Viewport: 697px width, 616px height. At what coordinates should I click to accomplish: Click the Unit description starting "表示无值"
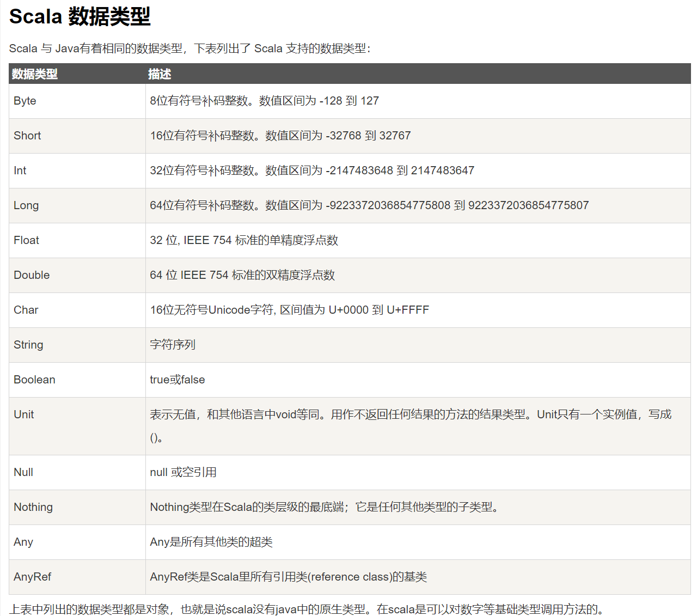click(411, 426)
